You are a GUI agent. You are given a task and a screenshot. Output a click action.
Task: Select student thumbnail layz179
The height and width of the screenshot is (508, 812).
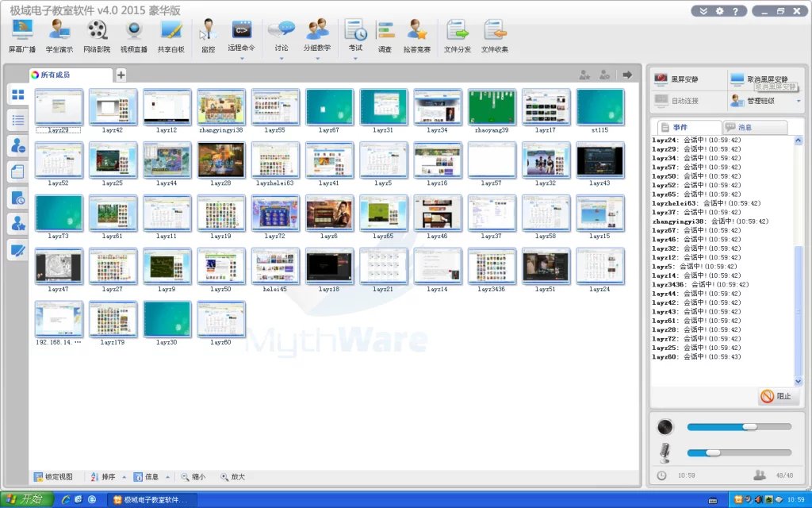[113, 323]
